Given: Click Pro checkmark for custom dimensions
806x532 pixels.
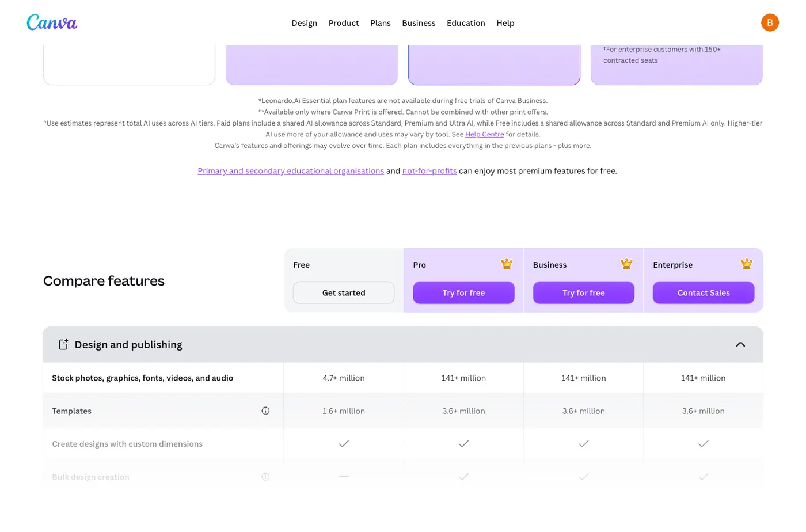Looking at the screenshot, I should tap(463, 443).
